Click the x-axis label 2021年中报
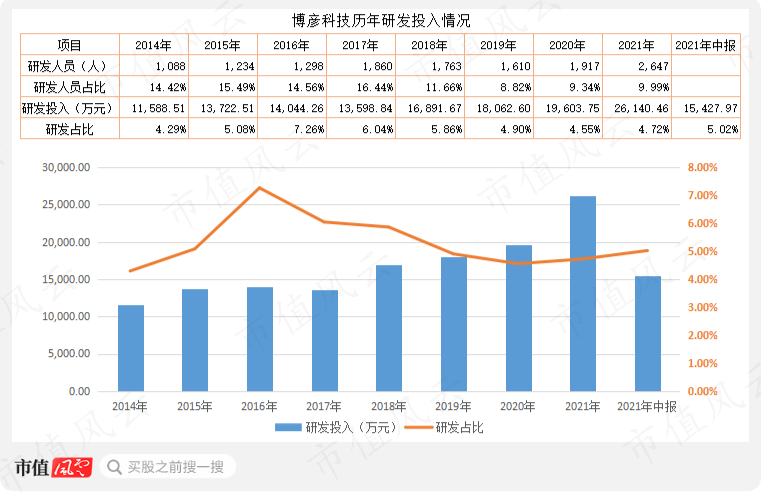 (x=647, y=406)
